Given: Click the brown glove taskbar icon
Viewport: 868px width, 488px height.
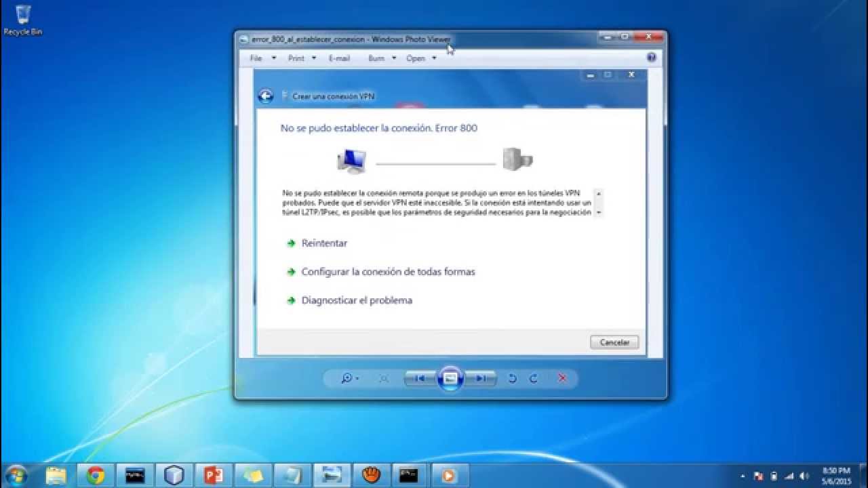Looking at the screenshot, I should (x=371, y=475).
